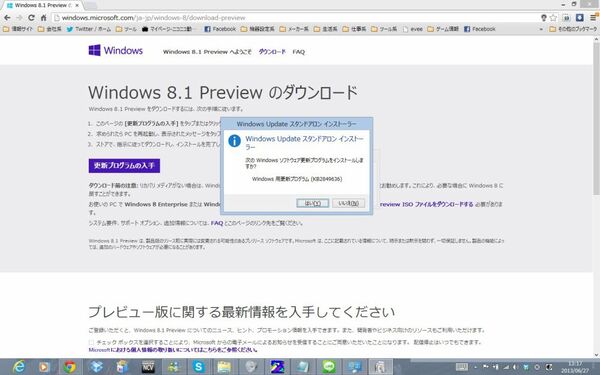The width and height of the screenshot is (600, 375).
Task: Open the Chrome home page icon
Action: pos(43,18)
